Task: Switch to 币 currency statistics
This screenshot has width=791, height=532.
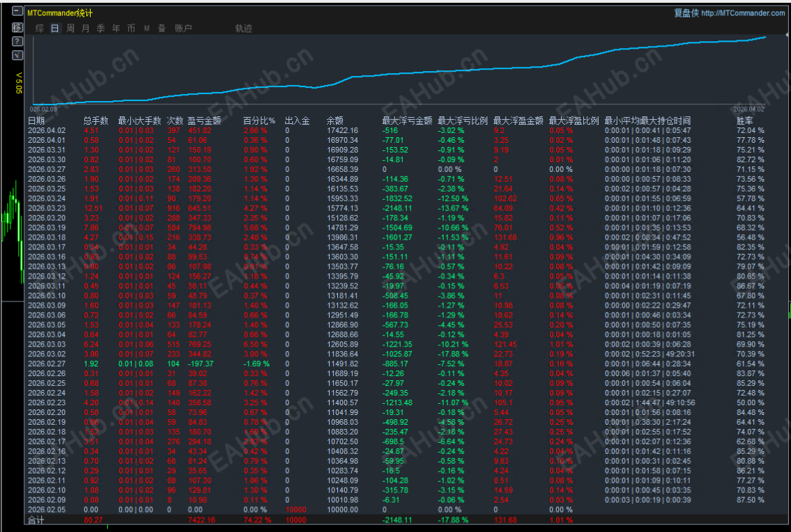Action: [x=131, y=29]
